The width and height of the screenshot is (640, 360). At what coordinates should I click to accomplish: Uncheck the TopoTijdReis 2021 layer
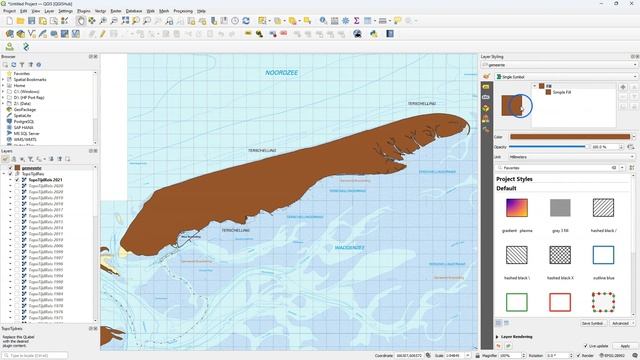pyautogui.click(x=17, y=180)
